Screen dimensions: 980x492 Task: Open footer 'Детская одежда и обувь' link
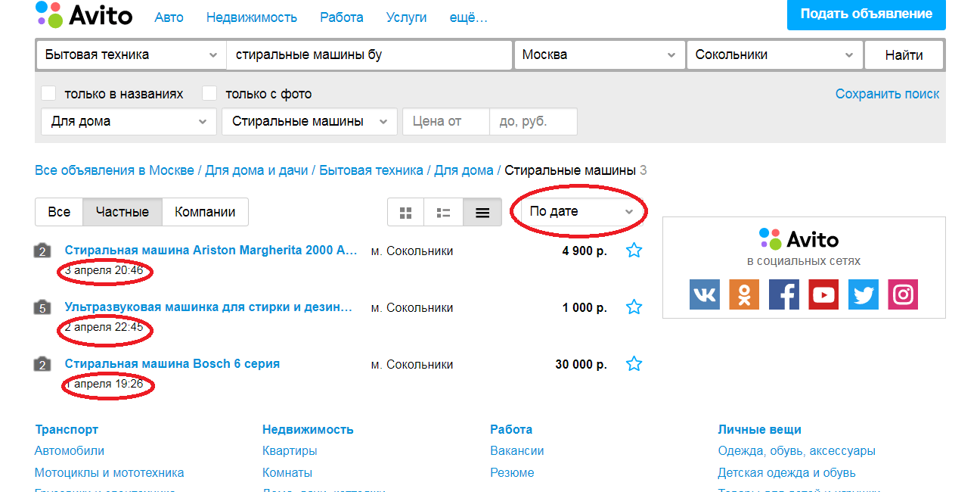pyautogui.click(x=787, y=472)
